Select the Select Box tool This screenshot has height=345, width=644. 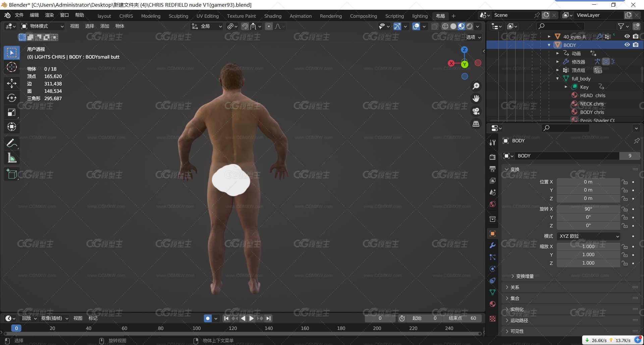coord(12,53)
